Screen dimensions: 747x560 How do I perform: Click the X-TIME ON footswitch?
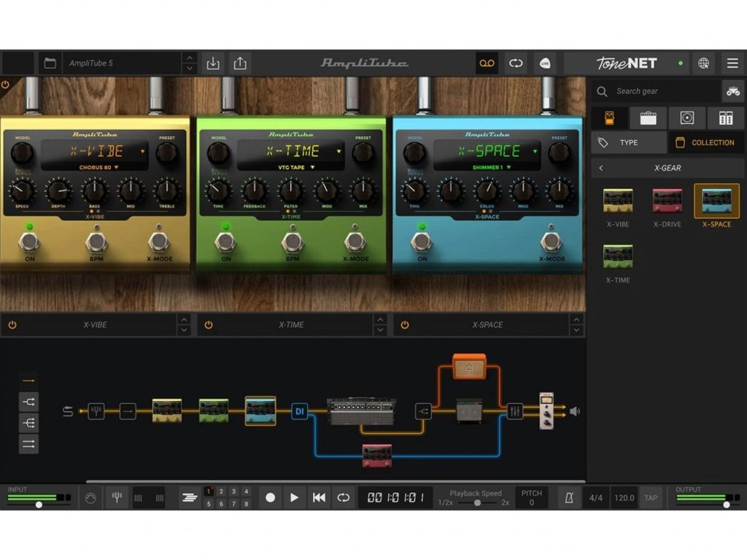tap(225, 242)
